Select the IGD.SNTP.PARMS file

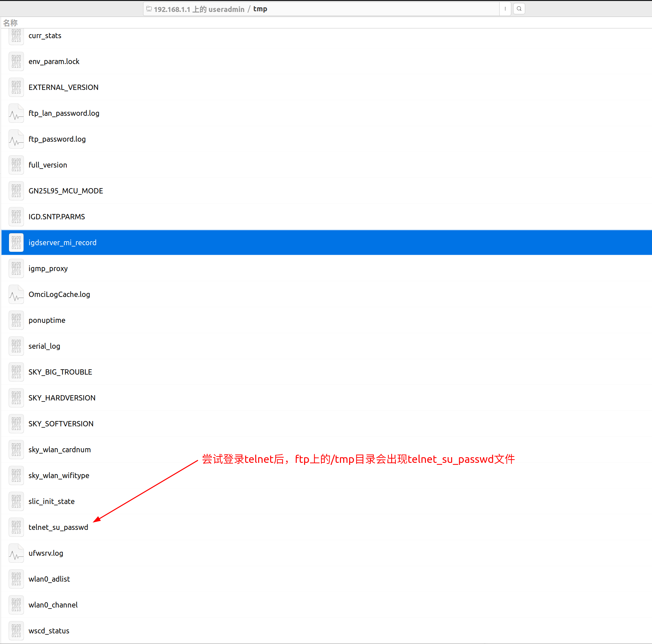pyautogui.click(x=57, y=217)
